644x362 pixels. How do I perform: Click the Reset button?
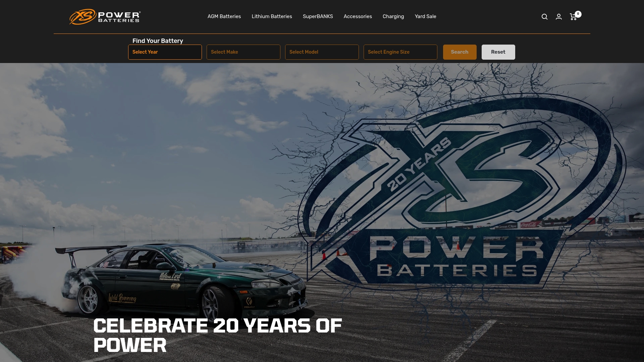point(498,52)
